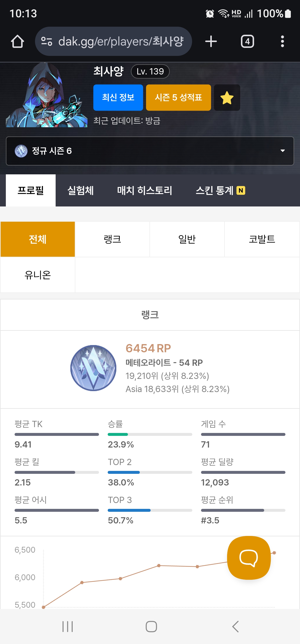Screen dimensions: 300x644
Task: Open a new tab with plus icon
Action: (x=211, y=41)
